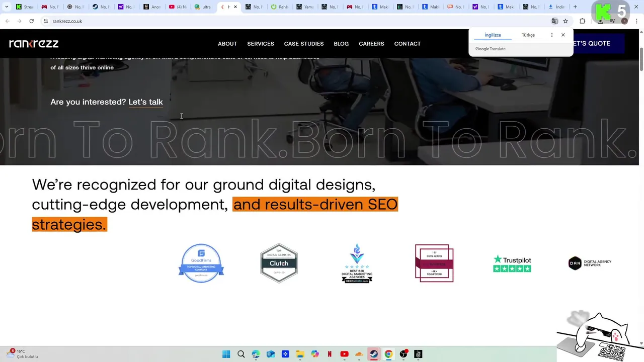
Task: Open the 16°C weather widget
Action: pos(22,353)
